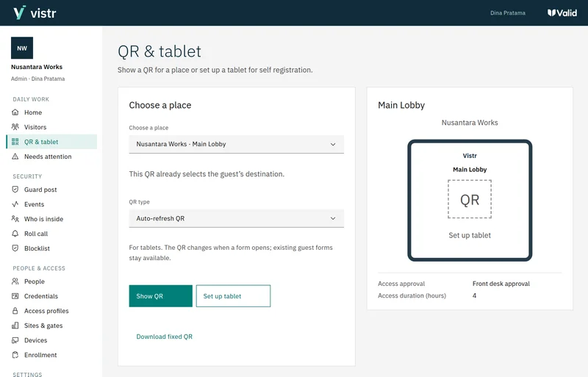Go to Roll call
The image size is (588, 377).
pyautogui.click(x=51, y=233)
